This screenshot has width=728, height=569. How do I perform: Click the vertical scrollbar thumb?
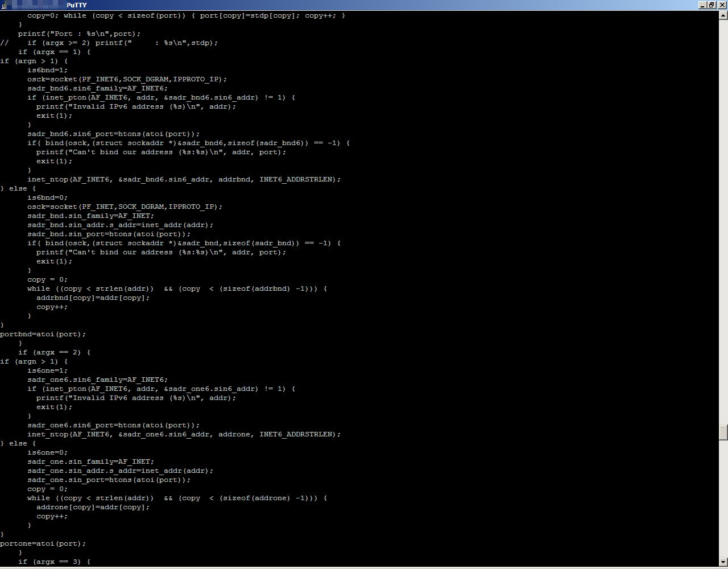723,432
